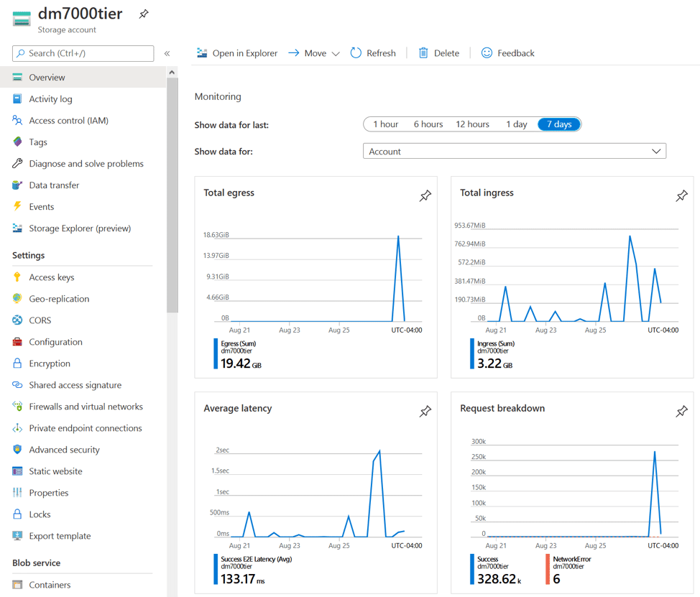Click the CORS icon
Image resolution: width=700 pixels, height=597 pixels.
click(17, 320)
